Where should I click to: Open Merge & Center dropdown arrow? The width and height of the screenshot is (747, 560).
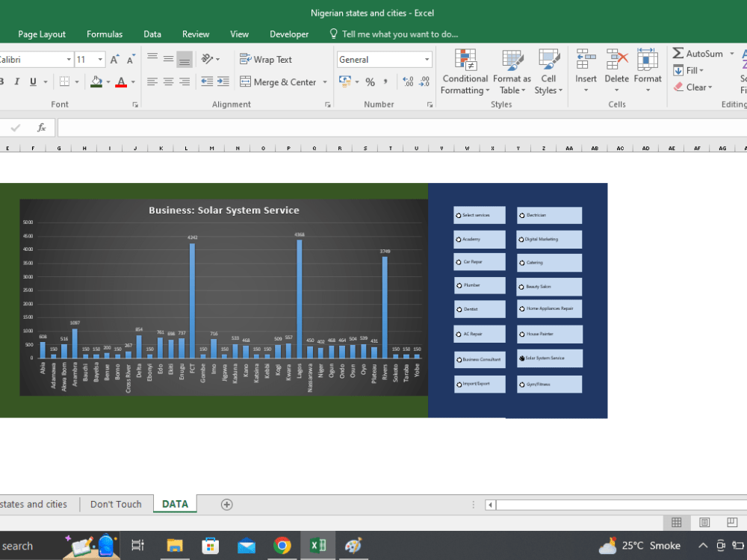coord(325,82)
